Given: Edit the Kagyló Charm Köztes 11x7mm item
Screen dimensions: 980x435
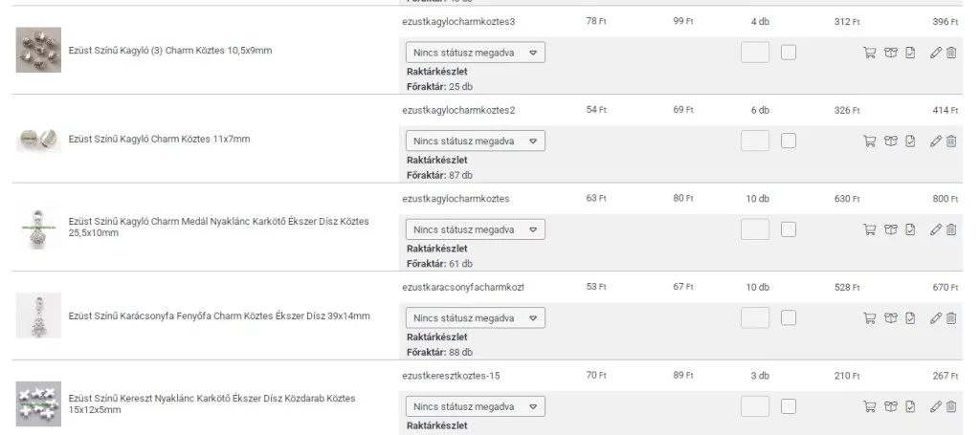Looking at the screenshot, I should 936,141.
